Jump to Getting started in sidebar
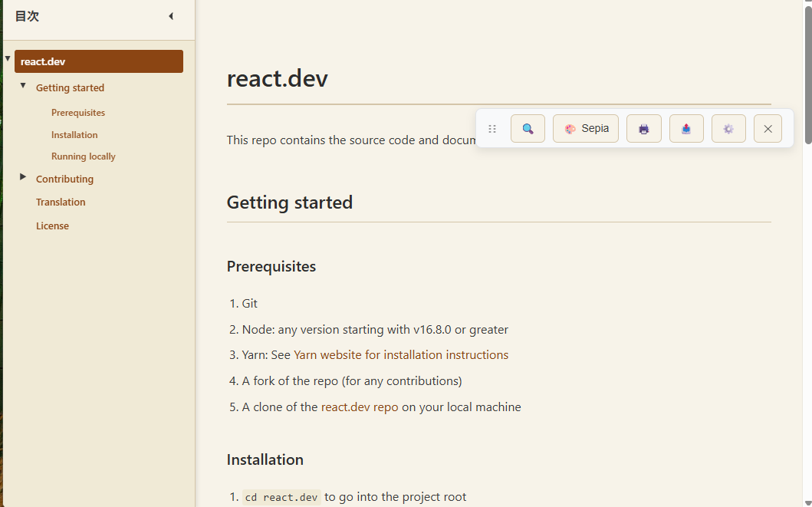This screenshot has width=812, height=507. pyautogui.click(x=70, y=87)
